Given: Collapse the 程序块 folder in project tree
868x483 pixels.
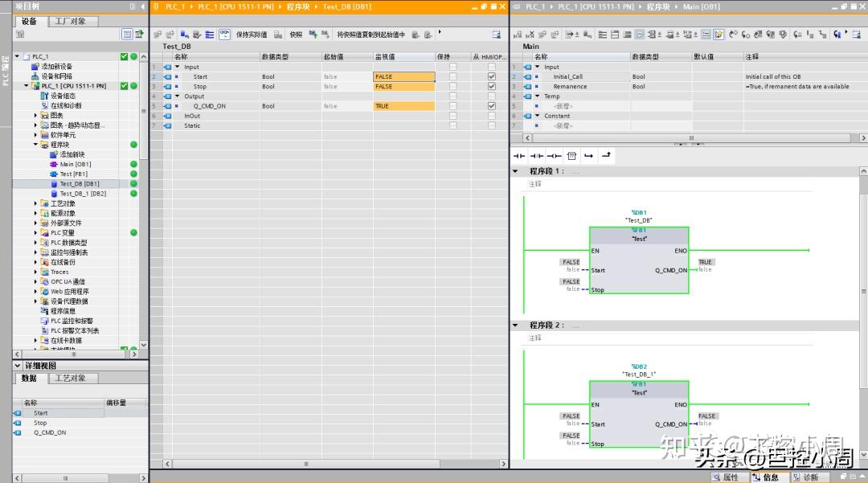Looking at the screenshot, I should 36,145.
